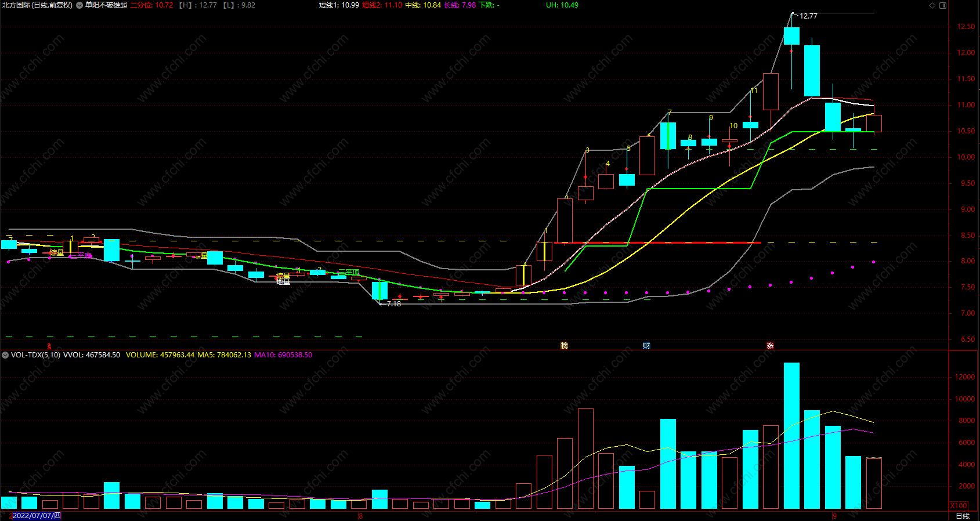
Task: Click the MA5: 784062.13 value
Action: [225, 355]
